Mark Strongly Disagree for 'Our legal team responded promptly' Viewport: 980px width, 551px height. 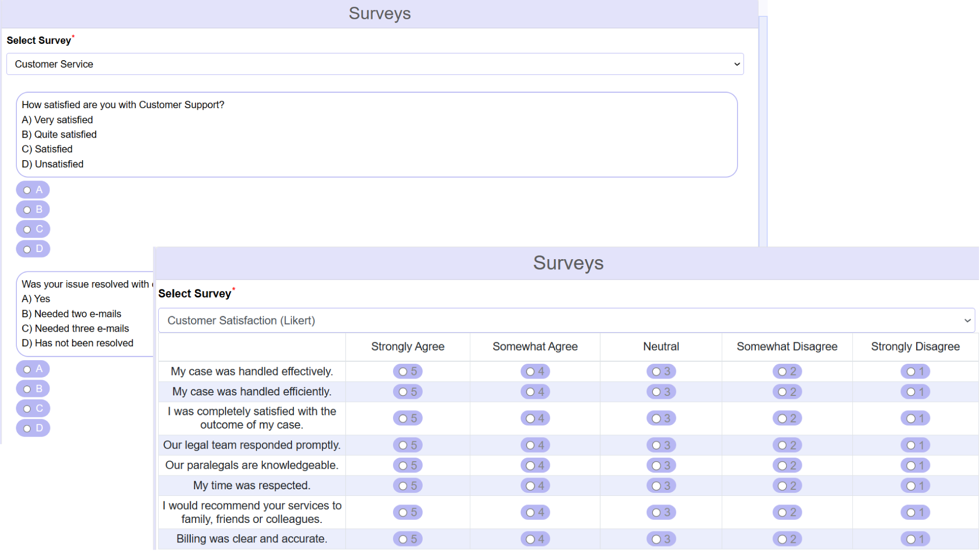[x=915, y=444]
